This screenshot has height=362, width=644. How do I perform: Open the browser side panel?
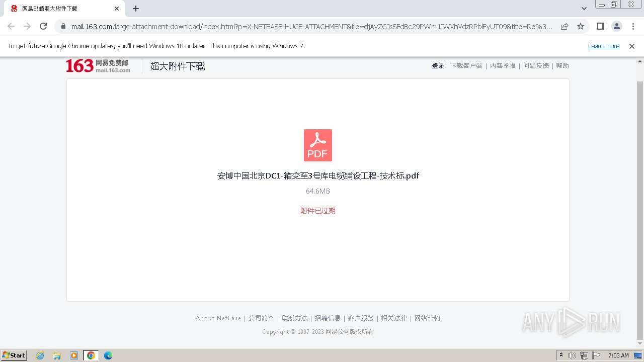(601, 26)
